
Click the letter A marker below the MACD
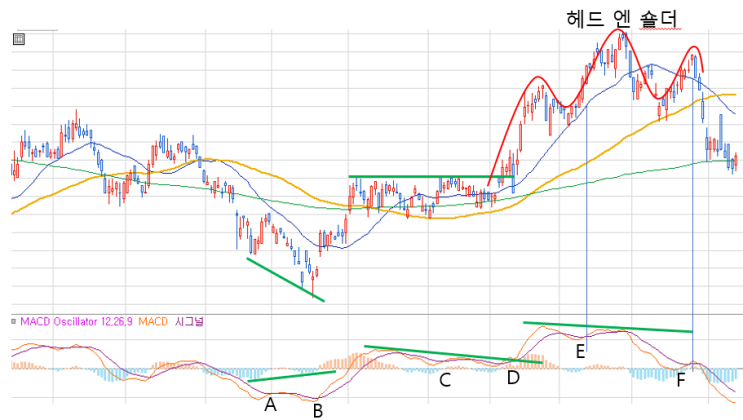pyautogui.click(x=270, y=405)
